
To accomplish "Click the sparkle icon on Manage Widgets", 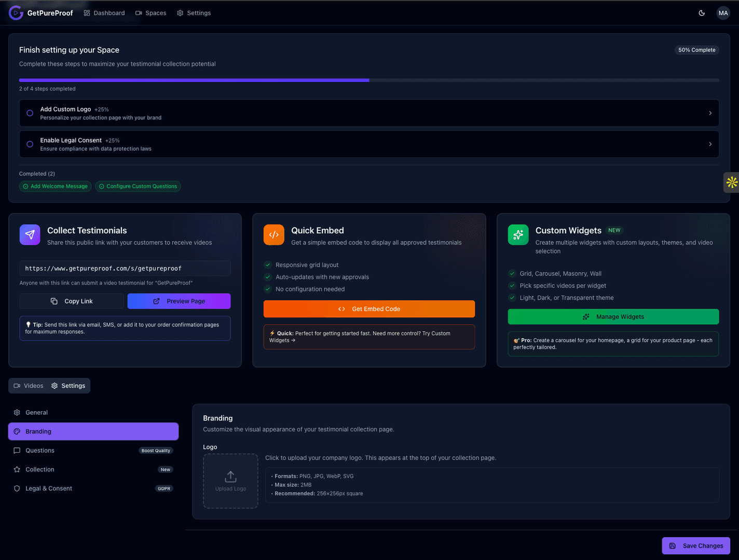I will [x=586, y=317].
